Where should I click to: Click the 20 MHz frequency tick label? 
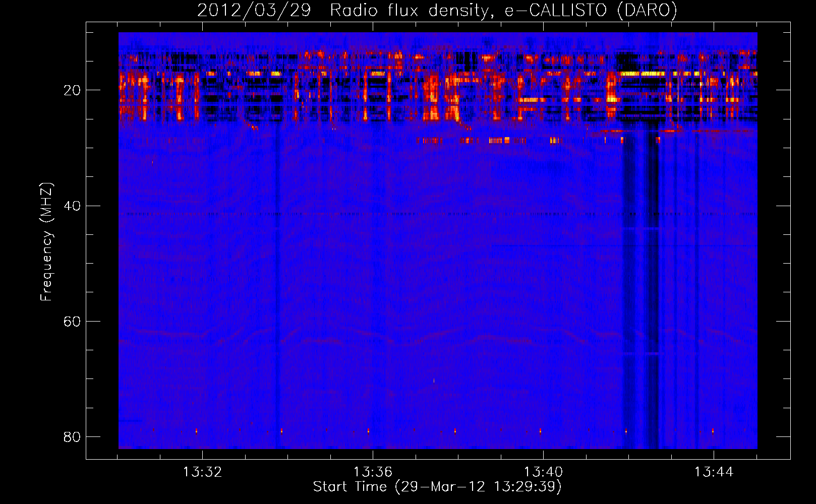coord(72,90)
